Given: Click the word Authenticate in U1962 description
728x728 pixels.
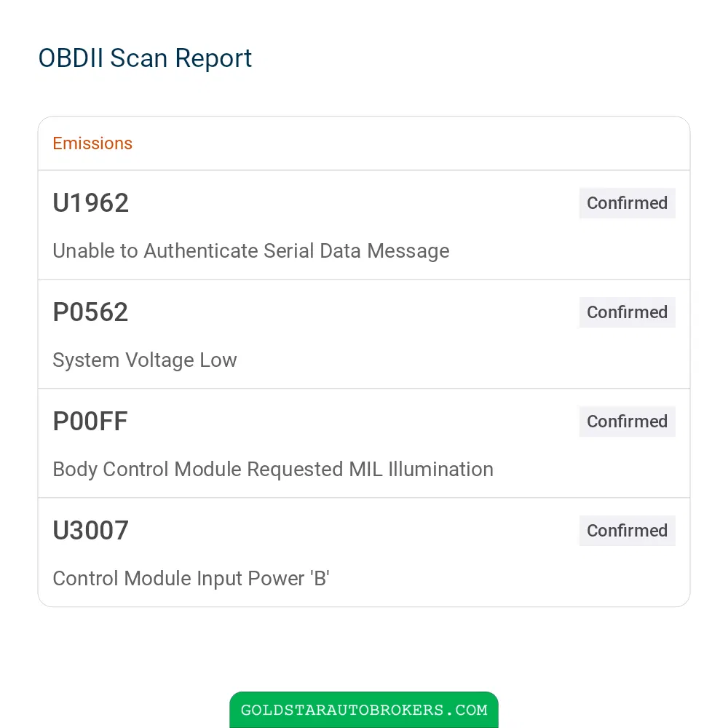Looking at the screenshot, I should 201,250.
